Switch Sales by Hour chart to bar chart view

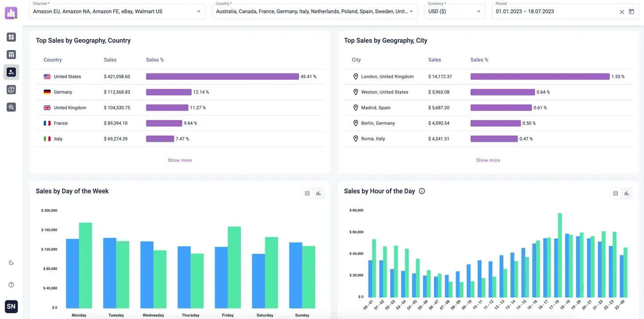tap(626, 194)
